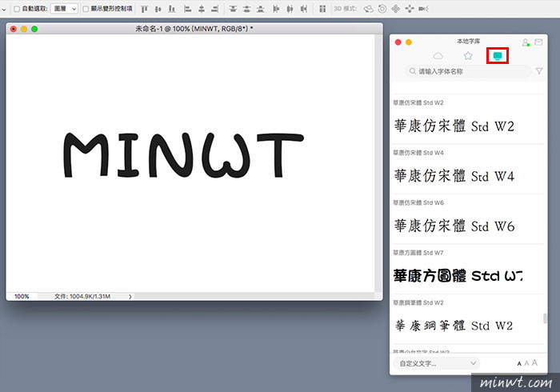Click 華康鋼筆體 Std W2 small label
This screenshot has height=392, width=560.
pos(418,302)
